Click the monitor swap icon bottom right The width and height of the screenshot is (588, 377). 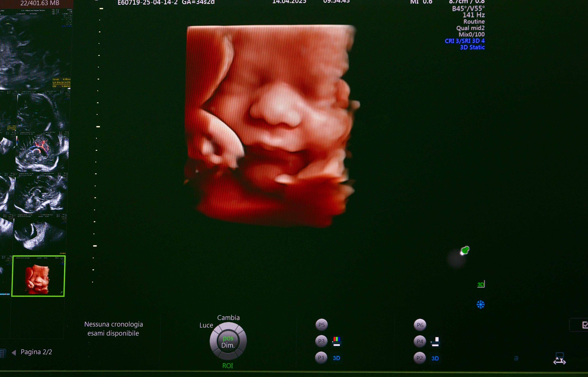(559, 359)
